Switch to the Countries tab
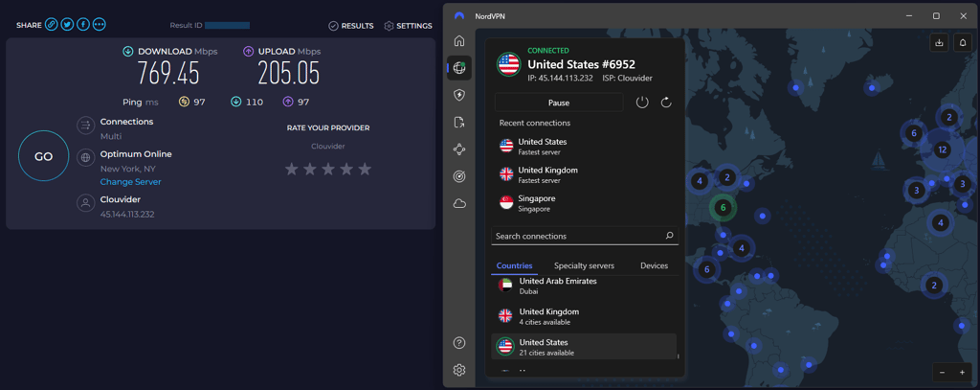 point(514,265)
